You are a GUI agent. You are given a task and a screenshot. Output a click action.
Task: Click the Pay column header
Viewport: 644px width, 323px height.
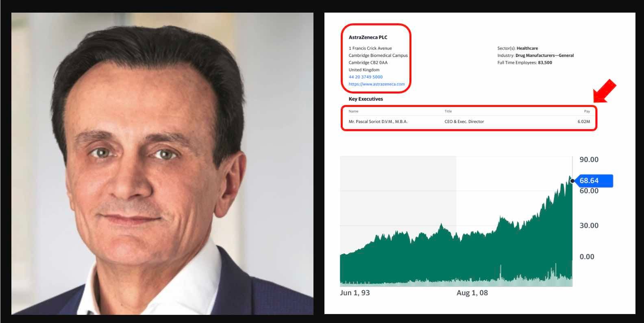pyautogui.click(x=587, y=111)
